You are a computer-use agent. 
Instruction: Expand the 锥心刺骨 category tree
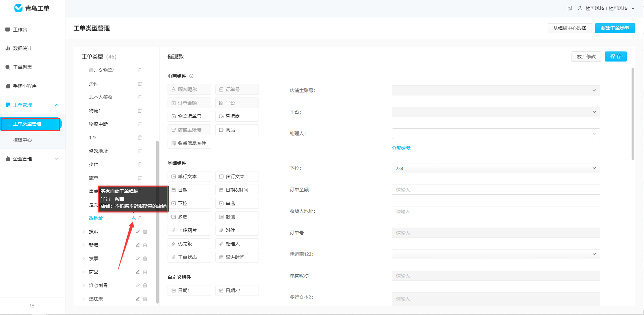click(84, 285)
